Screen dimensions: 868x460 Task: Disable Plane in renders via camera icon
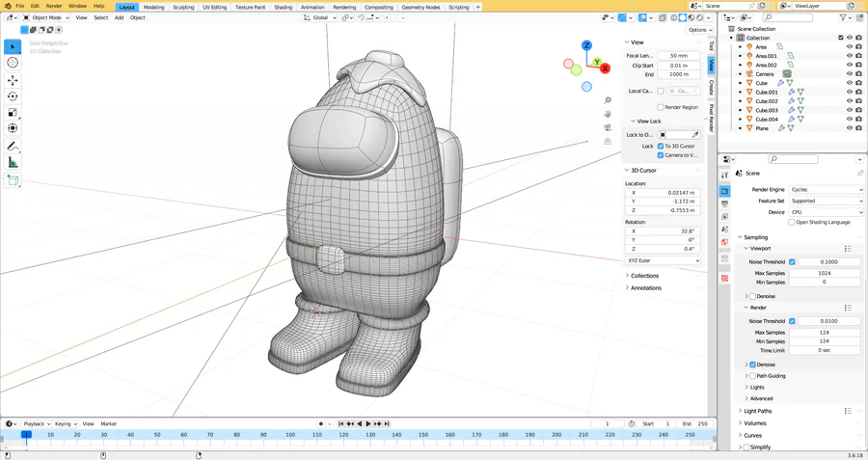point(858,128)
